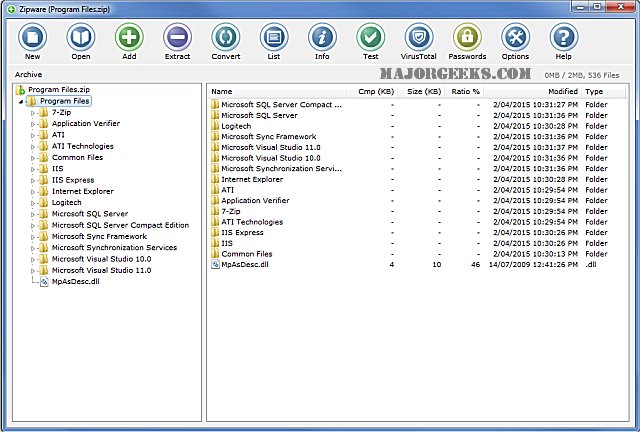Click the VirusTotal shield icon
Screen dimensions: 640x432
click(419, 38)
